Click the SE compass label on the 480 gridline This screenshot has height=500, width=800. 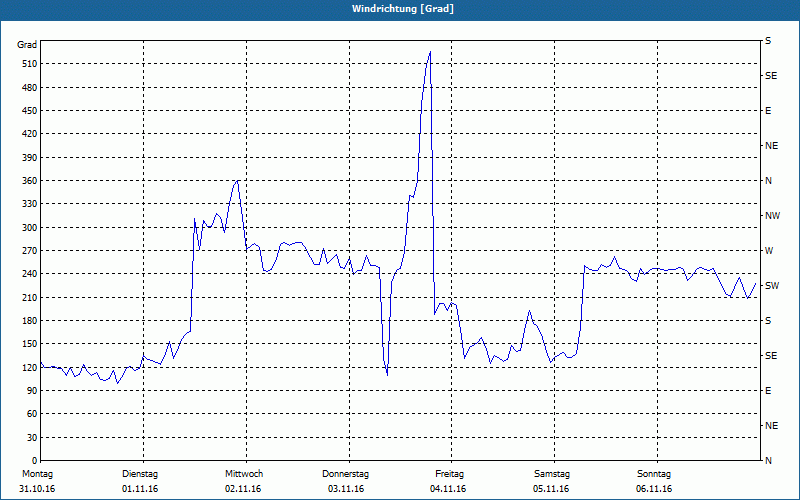pos(771,76)
